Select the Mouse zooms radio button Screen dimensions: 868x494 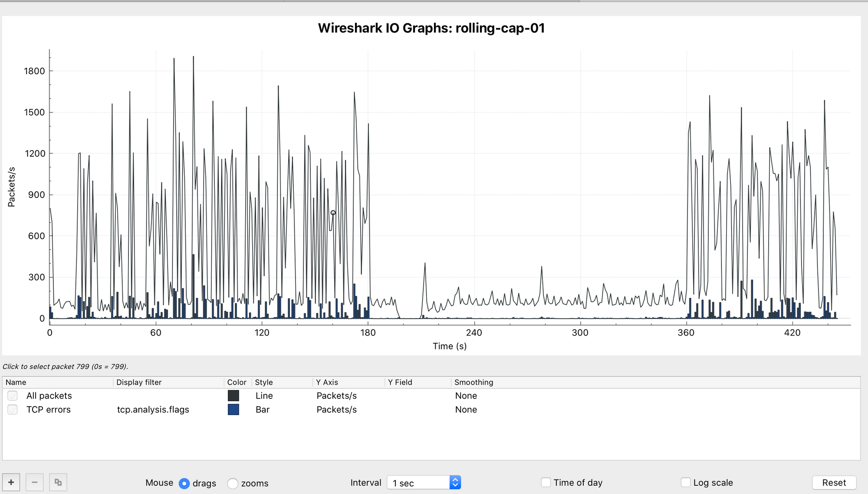[233, 483]
